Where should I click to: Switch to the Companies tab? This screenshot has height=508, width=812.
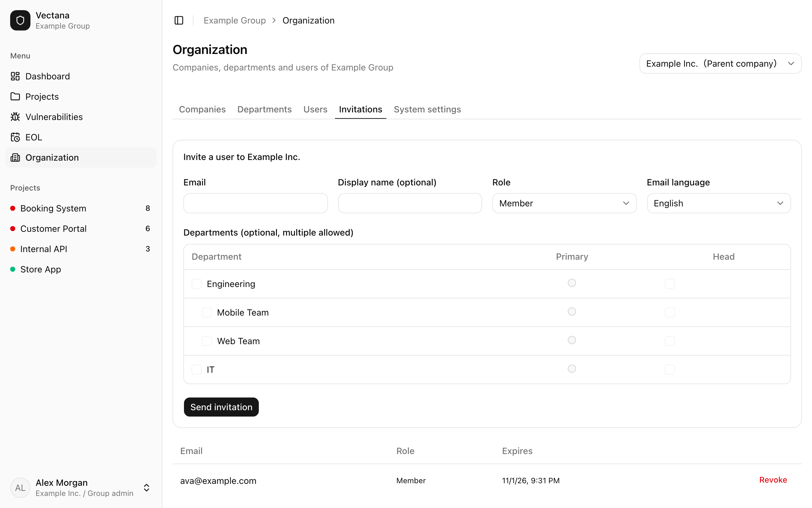click(x=202, y=109)
